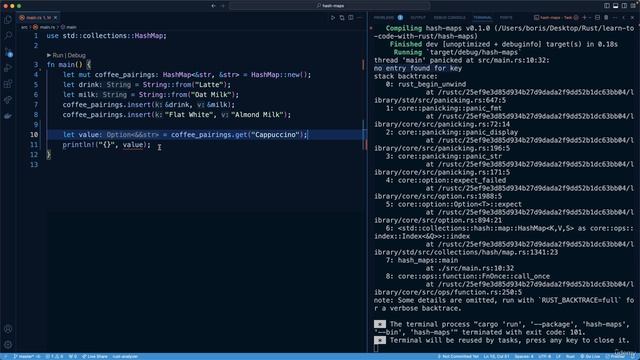The width and height of the screenshot is (640, 360).
Task: Go forward using the navigation arrow
Action: (223, 6)
